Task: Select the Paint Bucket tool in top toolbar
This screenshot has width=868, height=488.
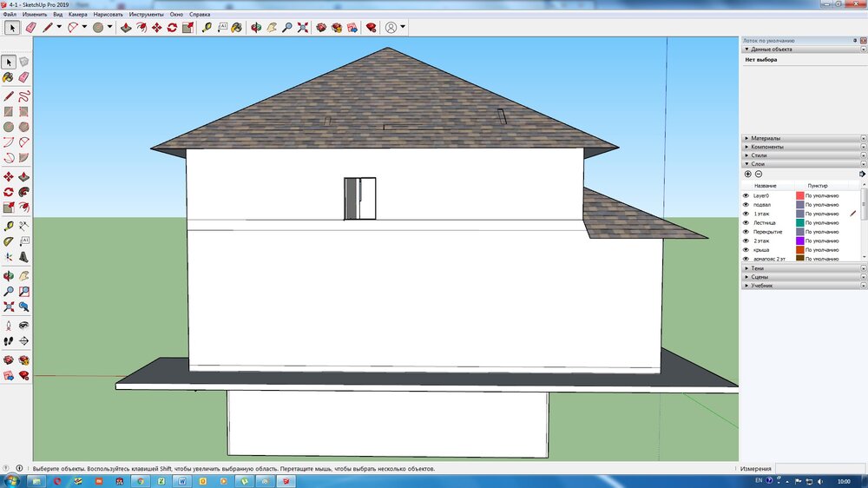Action: pyautogui.click(x=238, y=28)
